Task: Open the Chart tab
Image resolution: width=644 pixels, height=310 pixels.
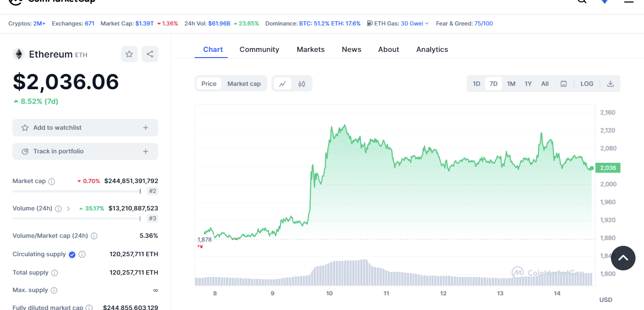Action: point(213,50)
